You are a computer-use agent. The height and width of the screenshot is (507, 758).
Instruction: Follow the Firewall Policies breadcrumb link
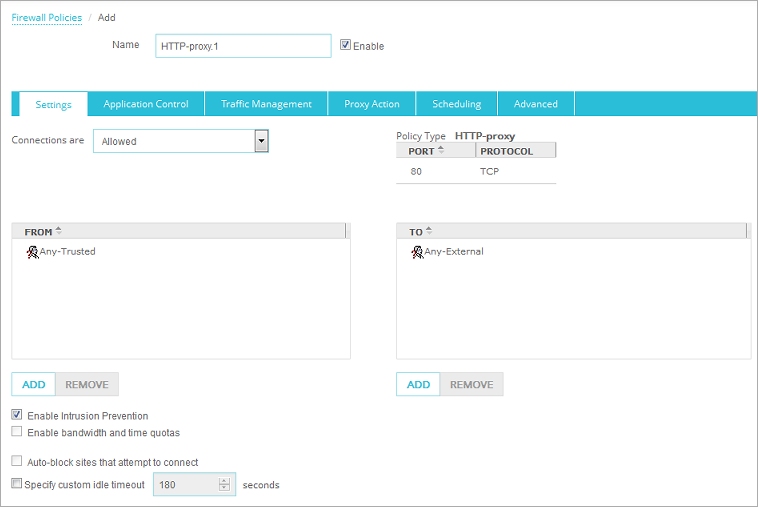[x=46, y=17]
